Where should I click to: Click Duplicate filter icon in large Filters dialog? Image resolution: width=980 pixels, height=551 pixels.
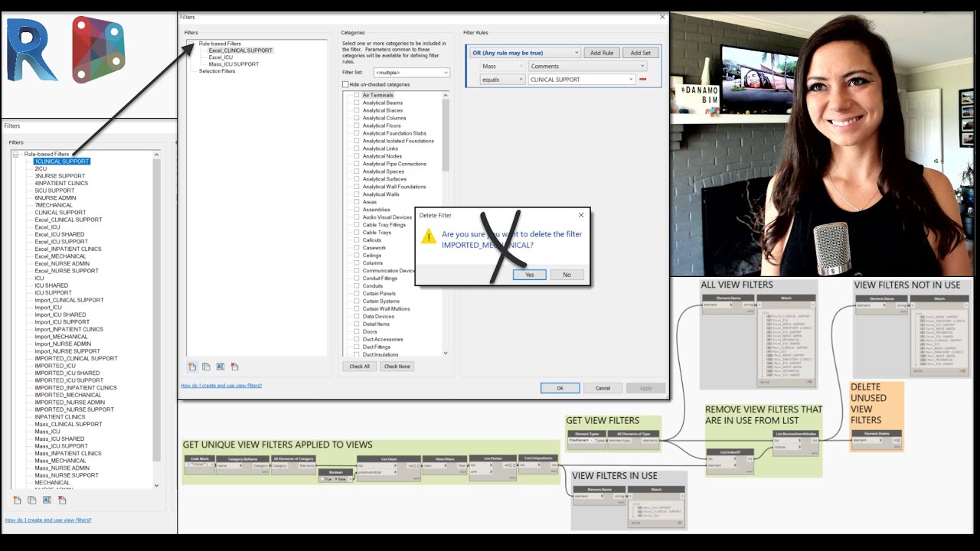pos(206,367)
